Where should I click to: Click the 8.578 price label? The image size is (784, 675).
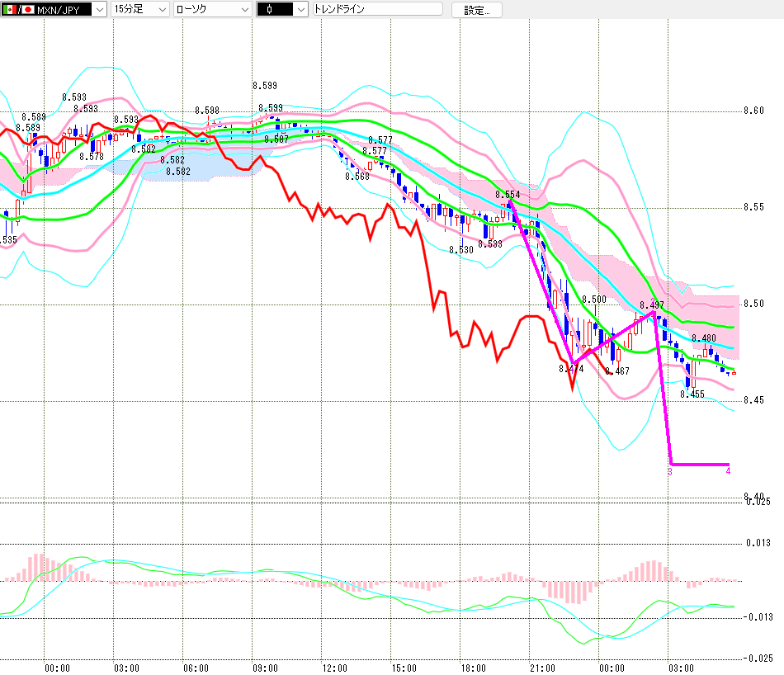92,157
